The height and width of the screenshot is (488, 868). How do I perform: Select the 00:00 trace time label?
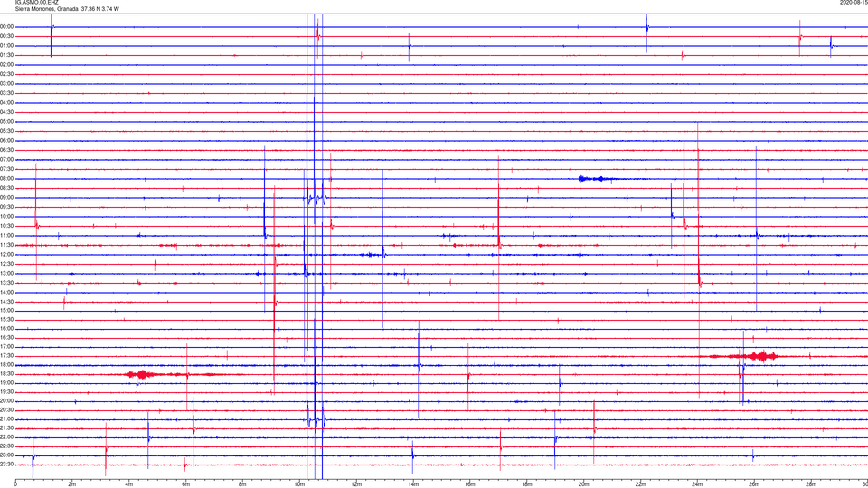click(x=7, y=26)
